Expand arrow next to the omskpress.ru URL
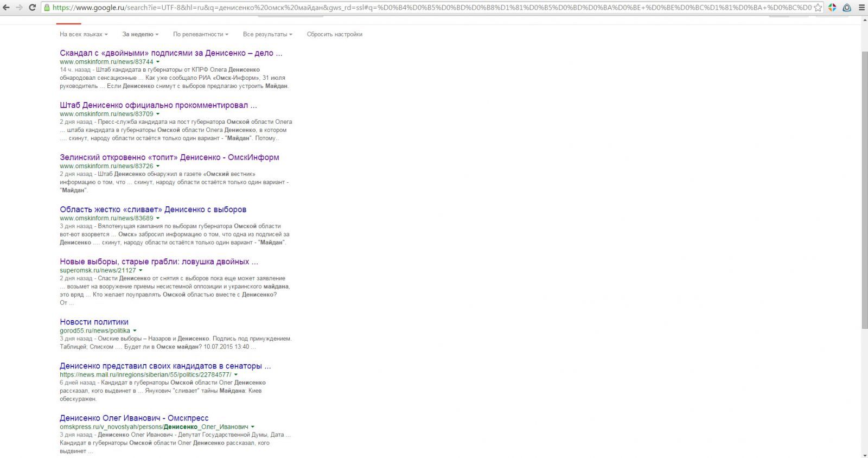Screen dimensions: 868x458 click(x=253, y=427)
